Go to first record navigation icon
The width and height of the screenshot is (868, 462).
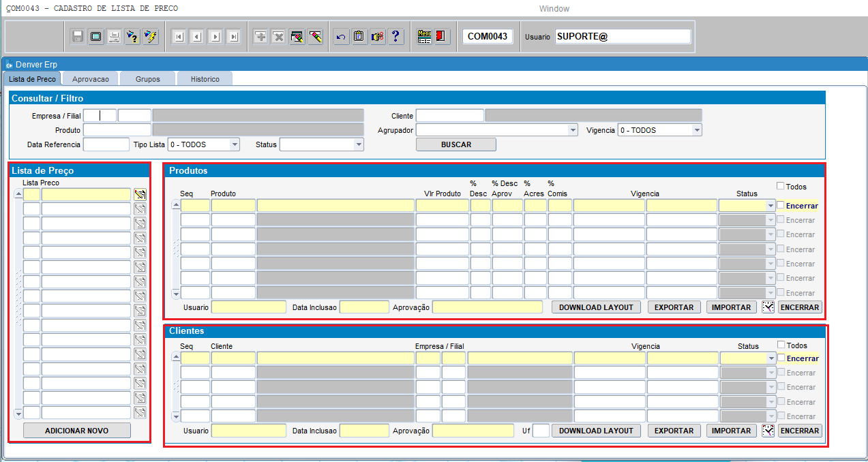179,37
